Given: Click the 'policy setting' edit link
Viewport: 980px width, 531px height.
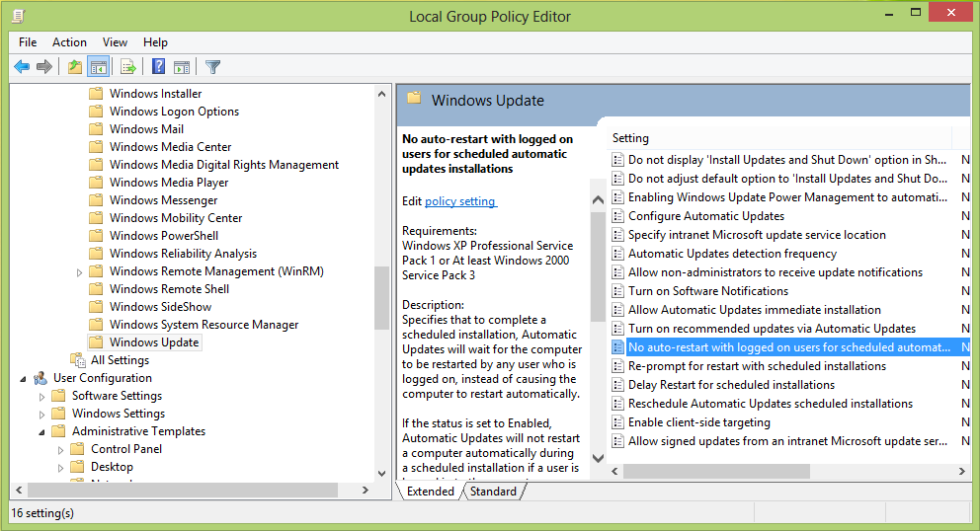Looking at the screenshot, I should (460, 201).
